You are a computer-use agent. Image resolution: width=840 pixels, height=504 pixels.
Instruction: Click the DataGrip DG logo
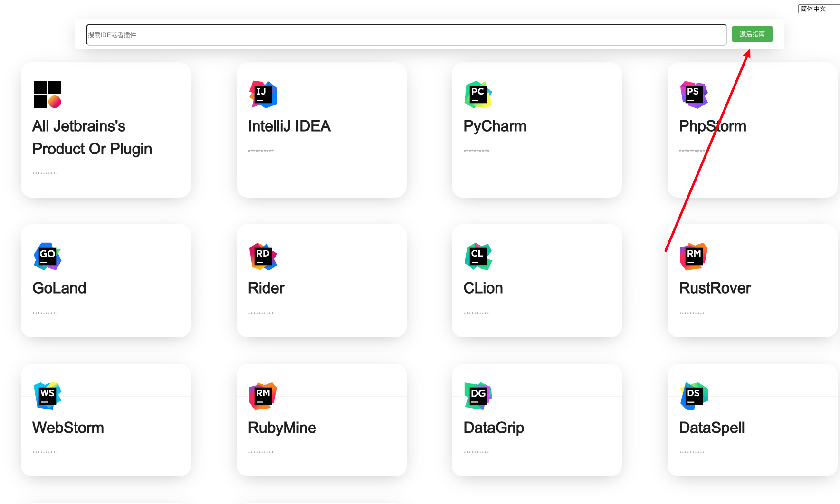tap(478, 396)
